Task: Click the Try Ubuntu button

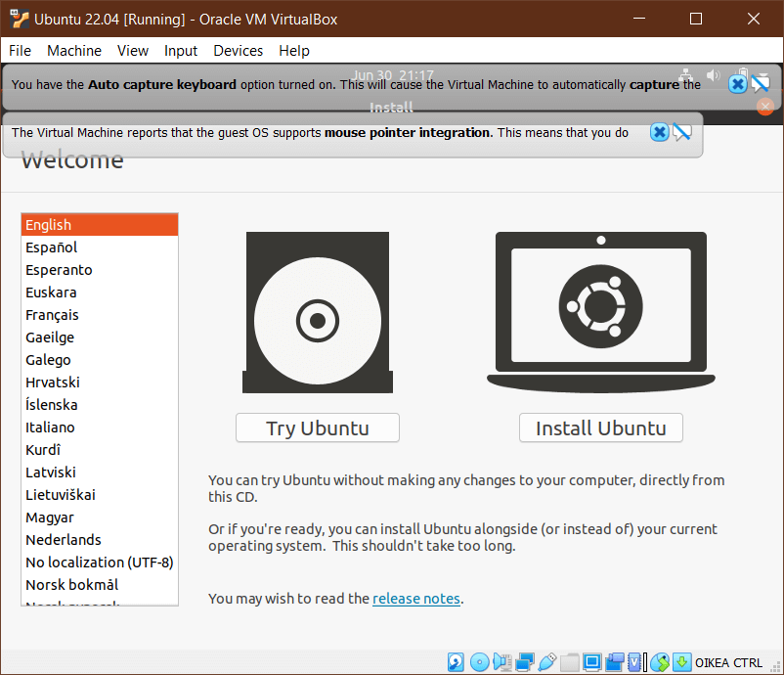Action: tap(318, 427)
